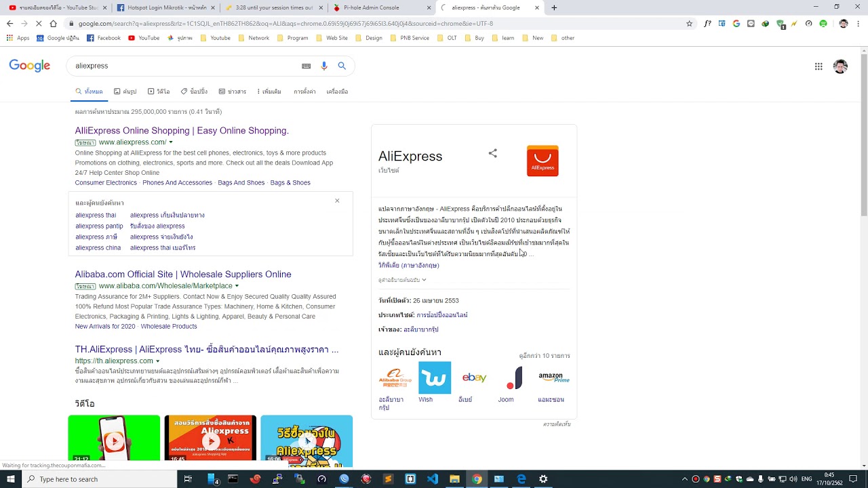
Task: Click aliexpress pantip suggestion
Action: click(x=99, y=226)
